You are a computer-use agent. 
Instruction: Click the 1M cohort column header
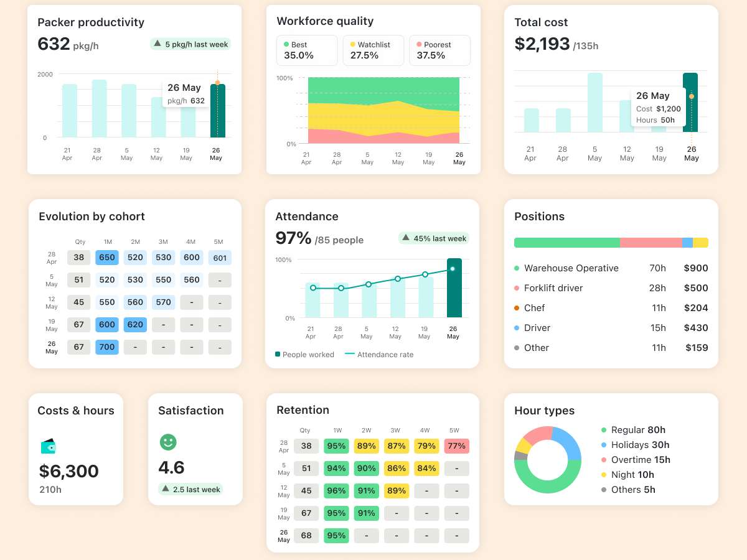tap(107, 242)
